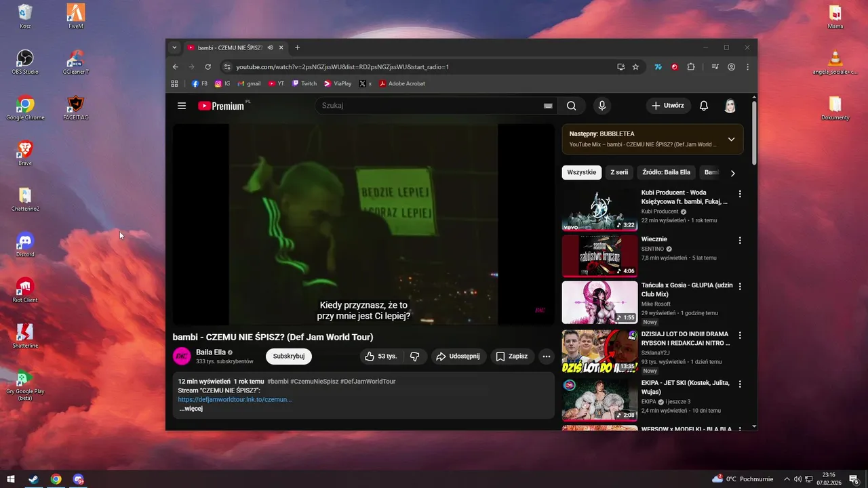Viewport: 868px width, 488px height.
Task: Open the gmail bookmark
Action: click(x=249, y=83)
